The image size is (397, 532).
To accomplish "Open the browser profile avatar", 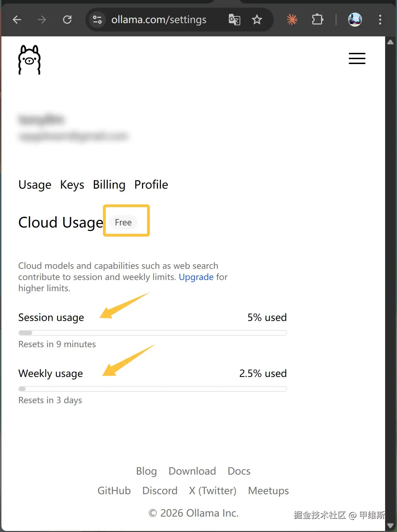I will 355,20.
